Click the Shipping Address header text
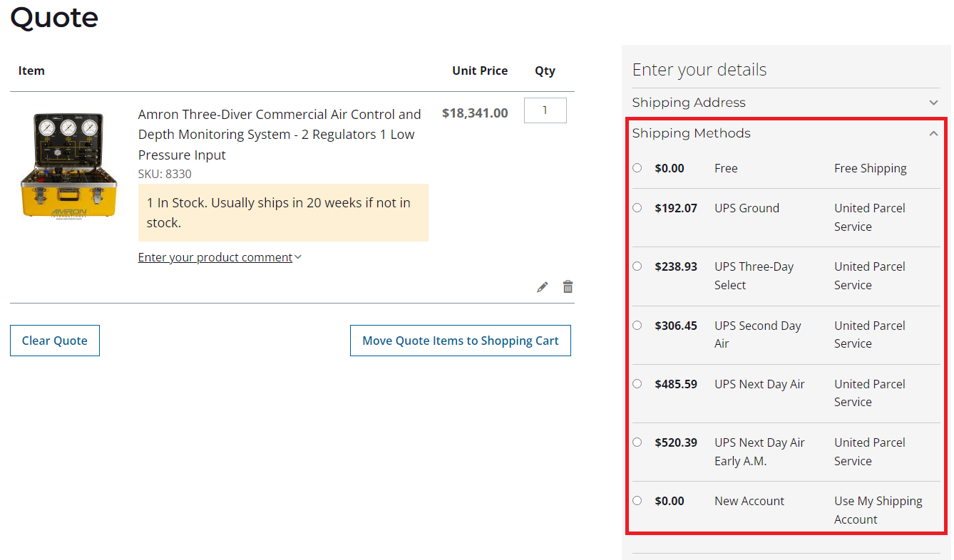Image resolution: width=954 pixels, height=560 pixels. pyautogui.click(x=689, y=103)
